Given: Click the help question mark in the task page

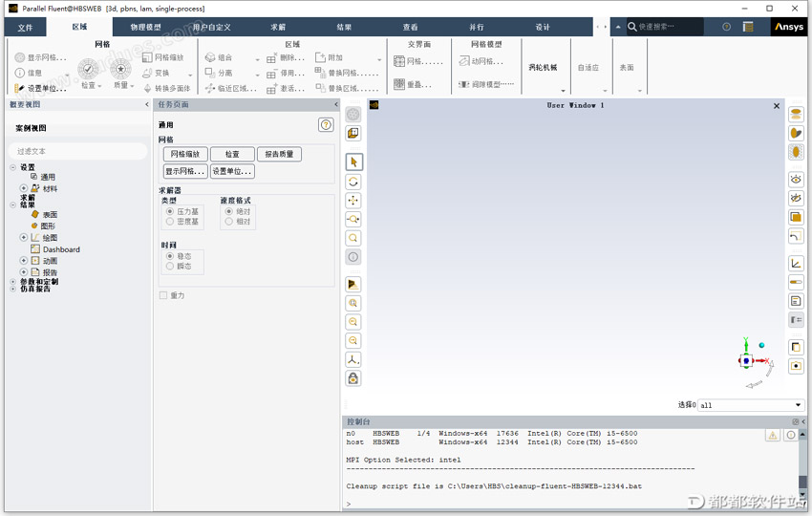Looking at the screenshot, I should point(326,124).
